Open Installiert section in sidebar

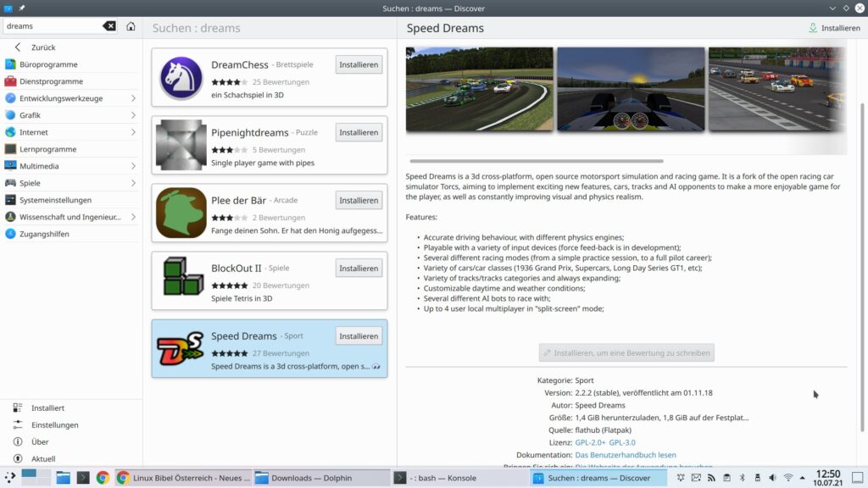71,408
